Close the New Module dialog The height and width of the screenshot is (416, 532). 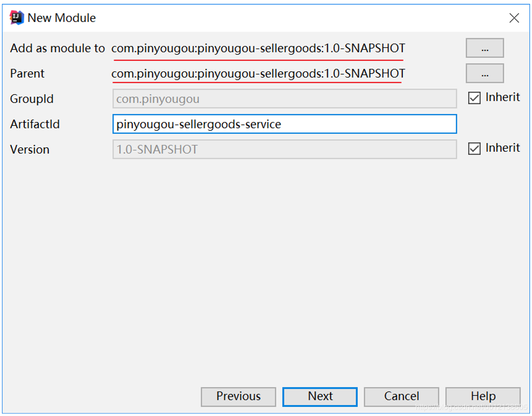[514, 18]
